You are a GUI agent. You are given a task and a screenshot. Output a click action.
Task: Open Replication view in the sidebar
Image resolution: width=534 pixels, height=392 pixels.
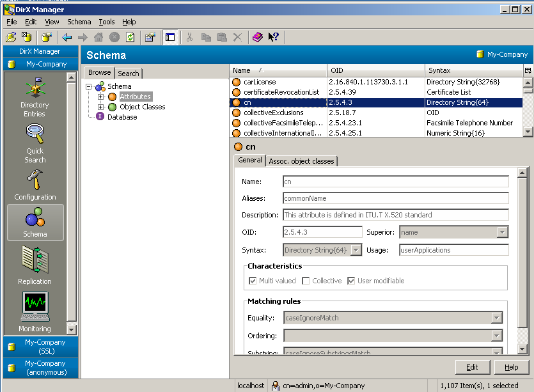(x=35, y=264)
